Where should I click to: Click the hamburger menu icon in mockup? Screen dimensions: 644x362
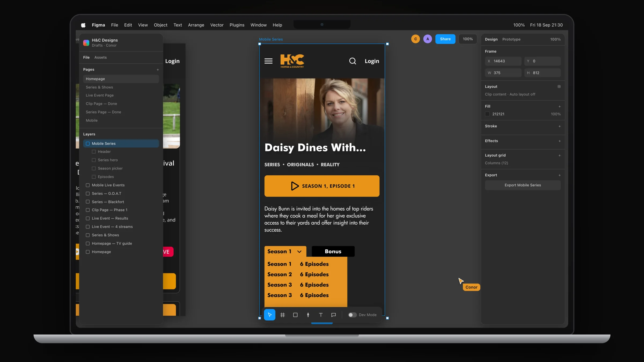[x=268, y=61]
